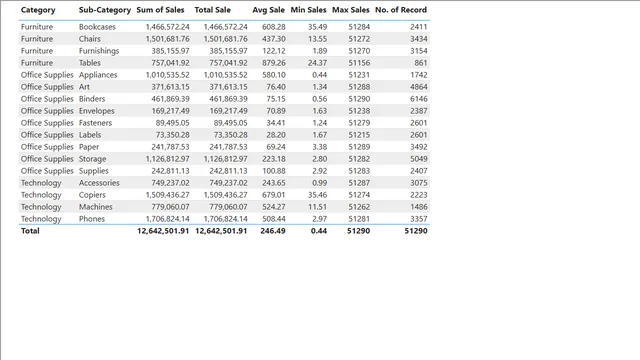This screenshot has height=360, width=640.
Task: Select the Phones sub-category cell
Action: click(x=91, y=219)
